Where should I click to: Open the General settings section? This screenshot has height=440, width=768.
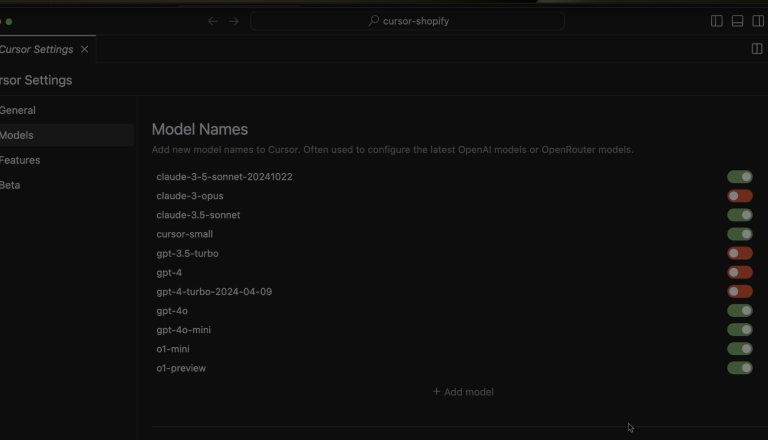(18, 110)
